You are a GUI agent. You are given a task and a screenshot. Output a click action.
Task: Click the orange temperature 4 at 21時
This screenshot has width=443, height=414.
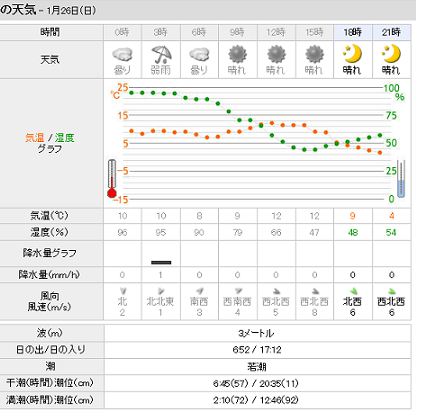pos(392,216)
